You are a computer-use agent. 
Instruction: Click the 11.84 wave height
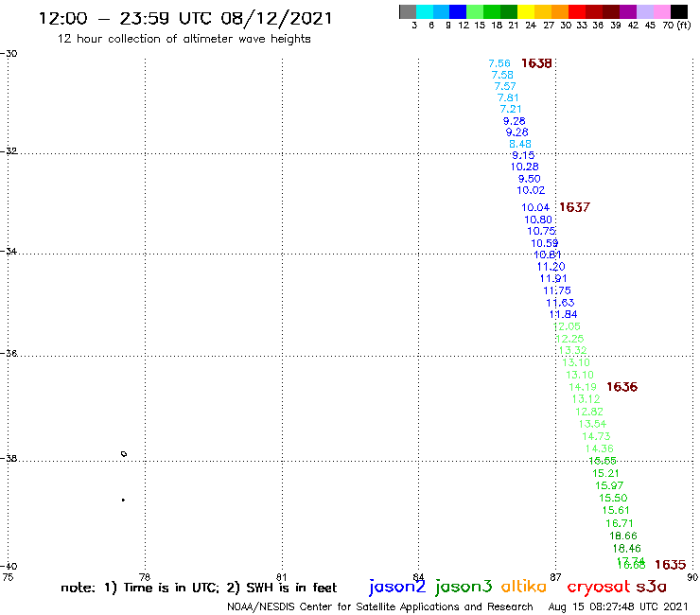tap(564, 314)
